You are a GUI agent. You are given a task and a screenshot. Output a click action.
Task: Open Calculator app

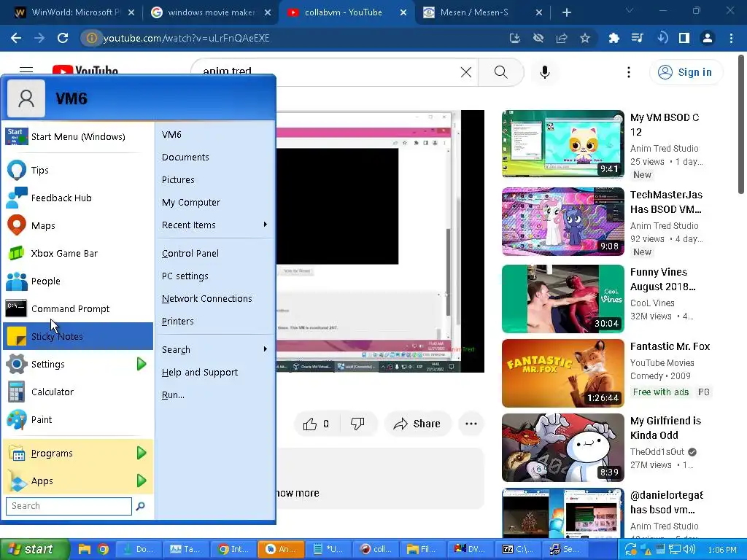click(x=78, y=392)
